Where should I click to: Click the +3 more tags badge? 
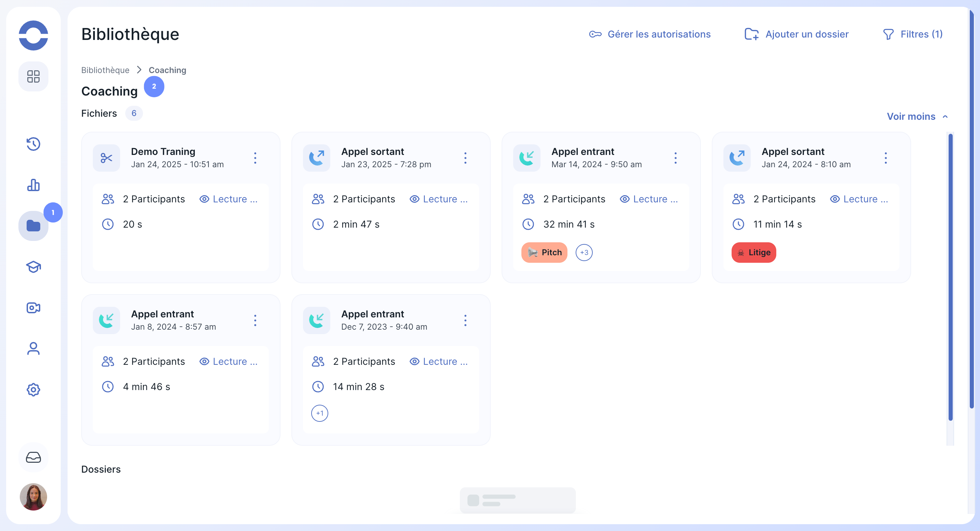(584, 252)
